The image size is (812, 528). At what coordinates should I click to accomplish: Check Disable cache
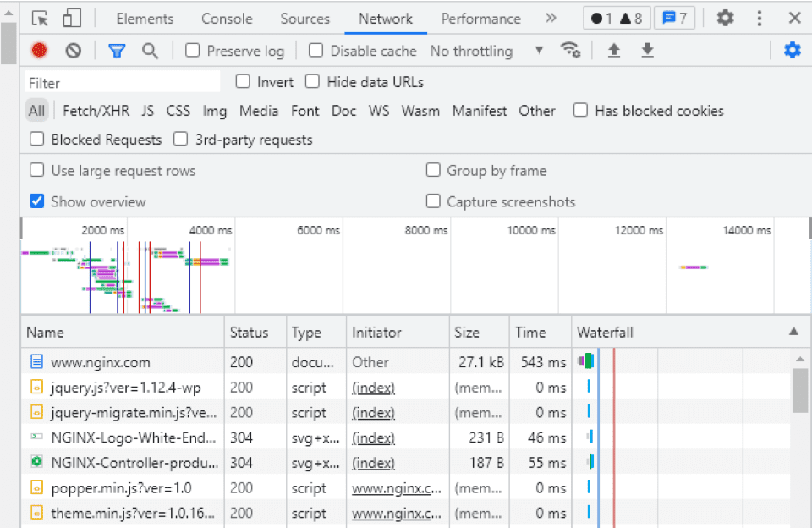(315, 50)
